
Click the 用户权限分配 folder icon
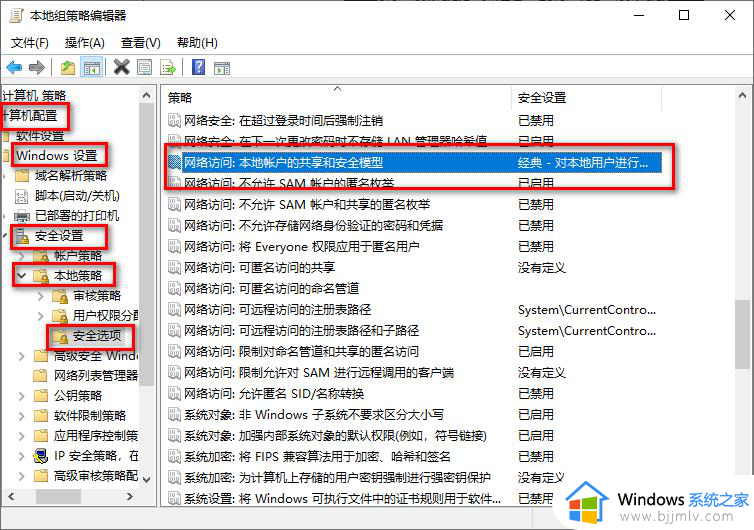pos(60,316)
